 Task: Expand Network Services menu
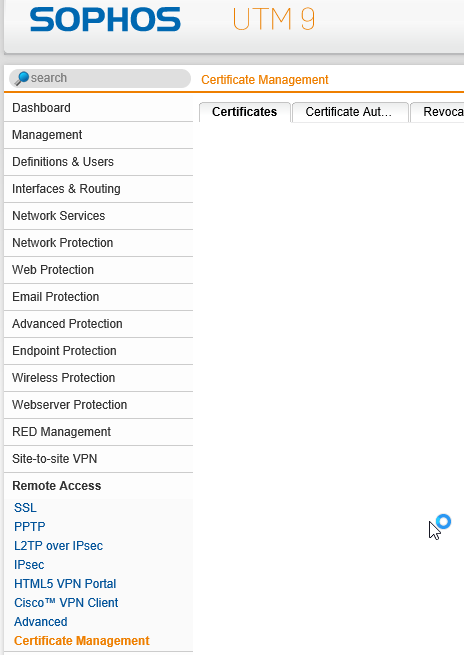click(x=99, y=216)
